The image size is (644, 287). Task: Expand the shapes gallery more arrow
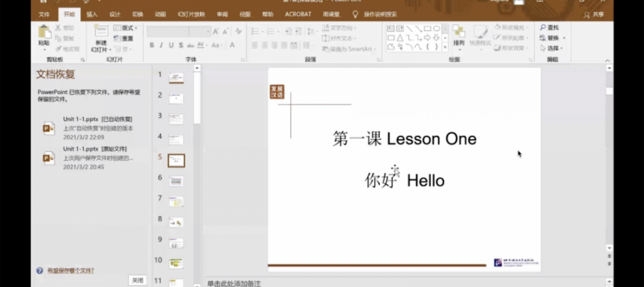point(445,47)
